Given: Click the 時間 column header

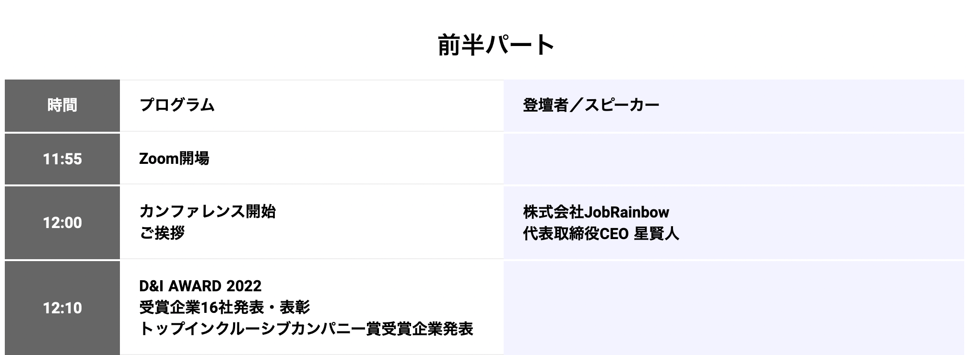Looking at the screenshot, I should pyautogui.click(x=62, y=105).
